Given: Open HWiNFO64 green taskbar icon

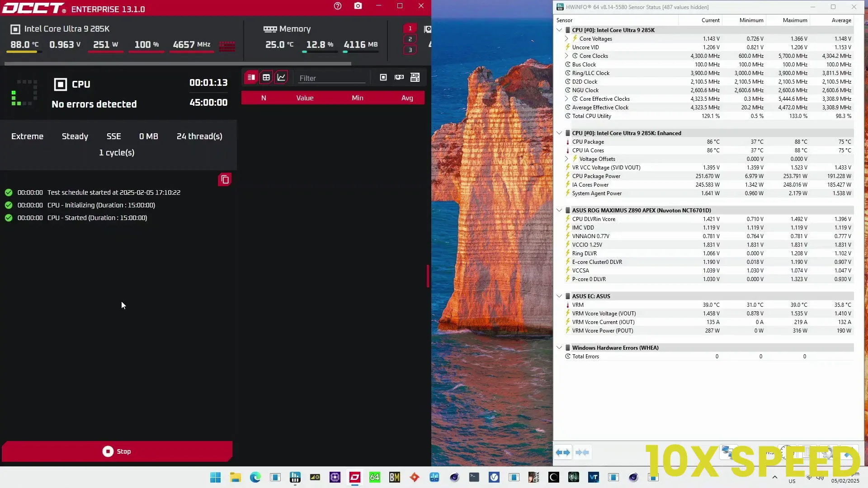Looking at the screenshot, I should (375, 477).
